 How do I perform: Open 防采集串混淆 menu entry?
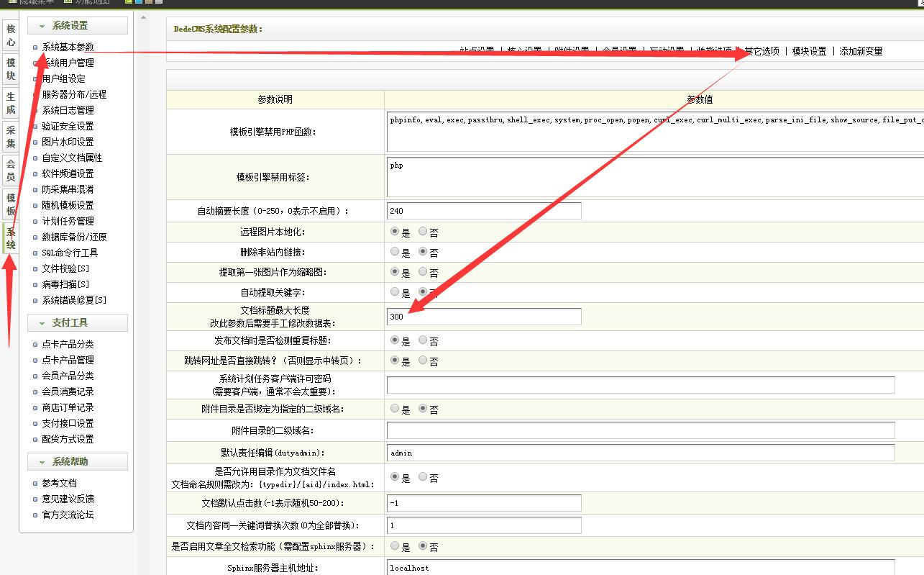pyautogui.click(x=68, y=189)
